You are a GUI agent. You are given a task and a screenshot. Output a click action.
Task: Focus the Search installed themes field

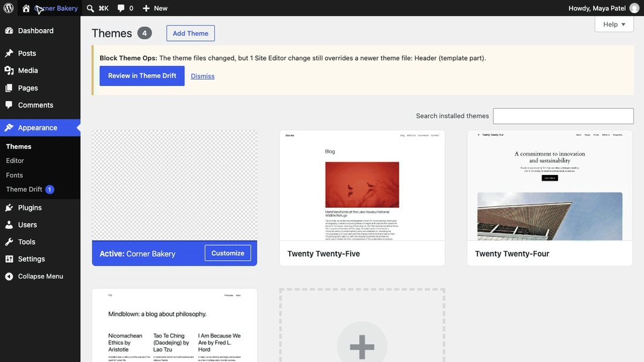pos(563,116)
